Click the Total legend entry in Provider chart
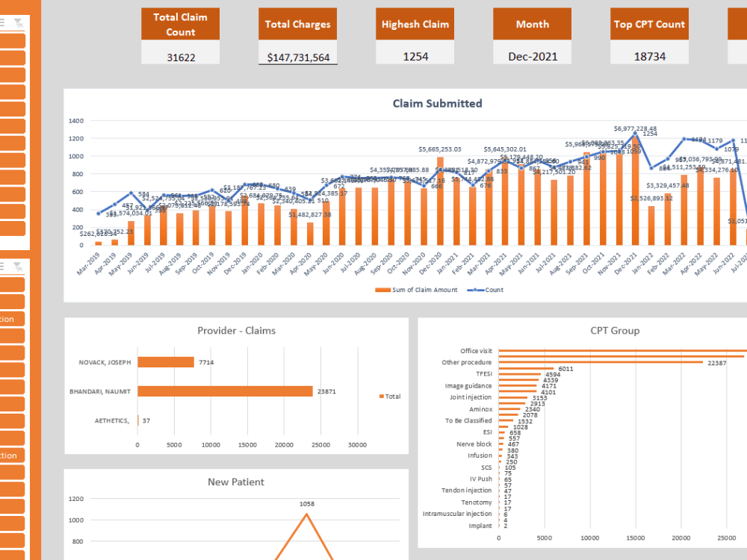Screen dimensions: 747x560 point(390,396)
